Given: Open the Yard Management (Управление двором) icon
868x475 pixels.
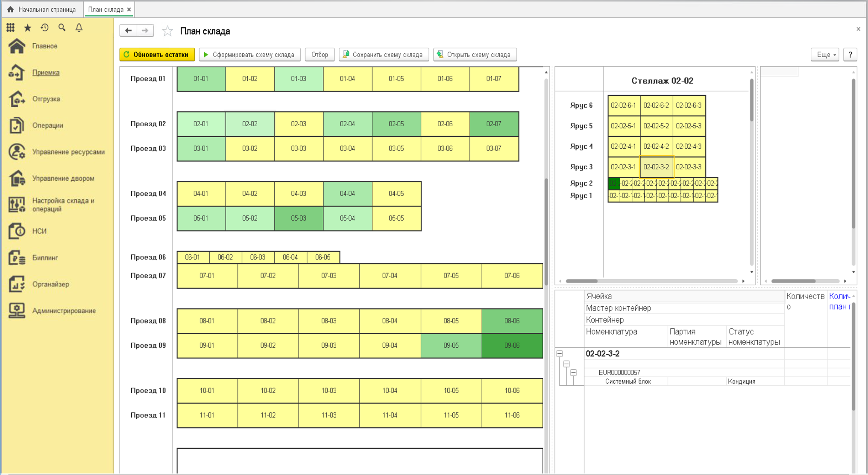Looking at the screenshot, I should 17,178.
